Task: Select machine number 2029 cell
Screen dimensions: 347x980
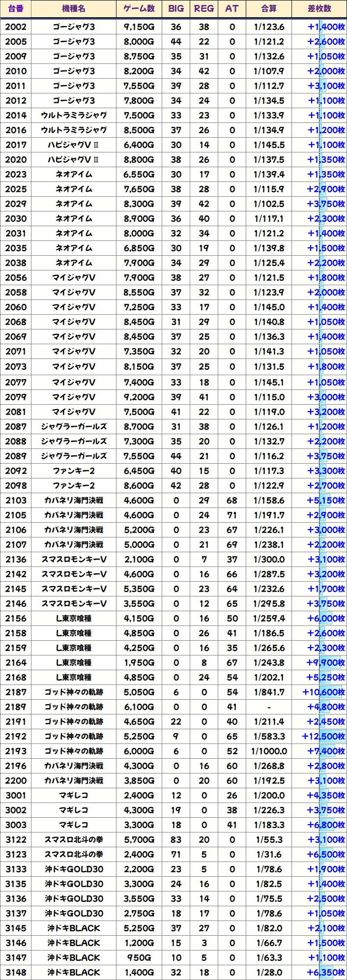Action: 16,204
